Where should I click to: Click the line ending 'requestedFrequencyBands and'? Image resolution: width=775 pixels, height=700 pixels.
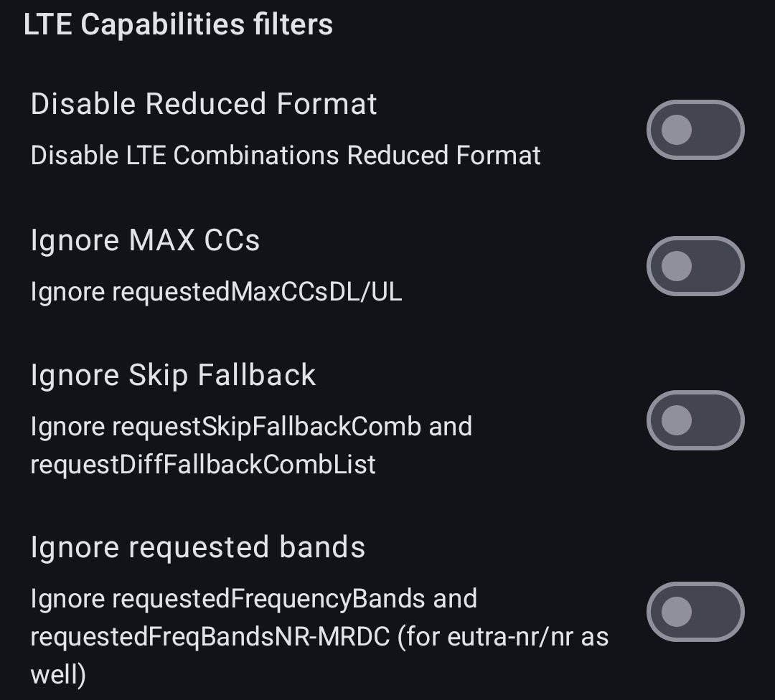(x=253, y=599)
